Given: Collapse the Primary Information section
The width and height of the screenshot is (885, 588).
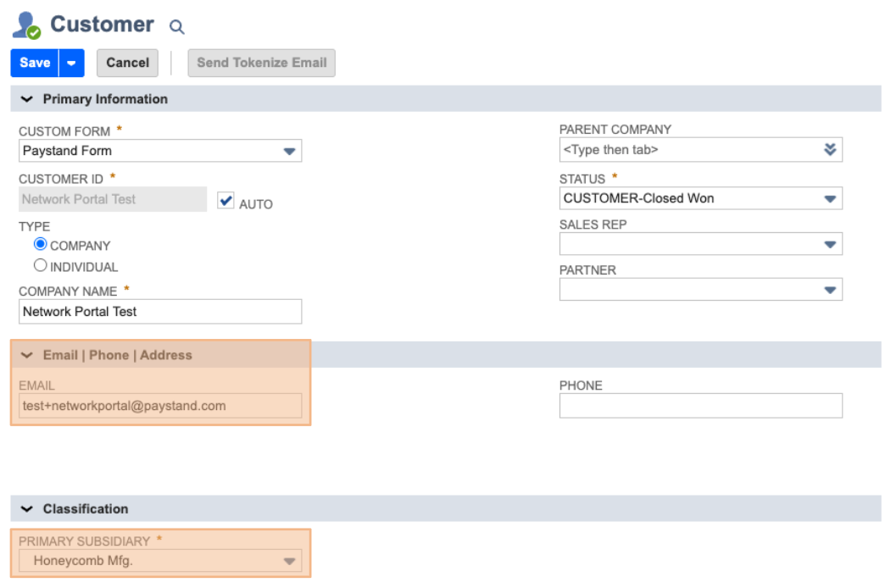Looking at the screenshot, I should point(26,99).
